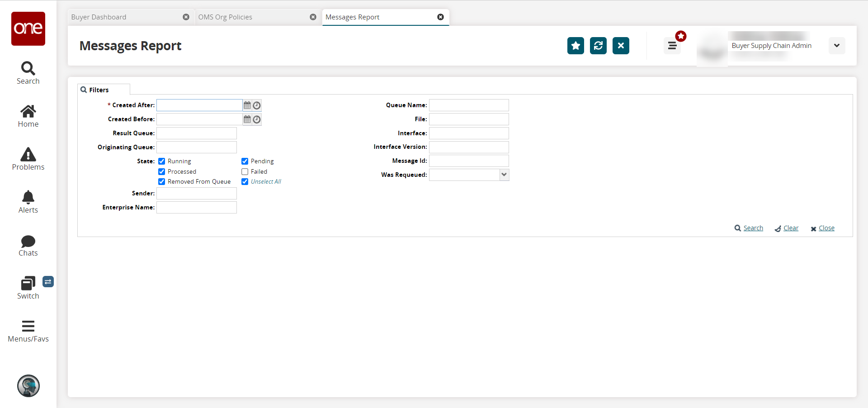
Task: Click the assistant avatar icon at sidebar bottom
Action: coord(28,386)
